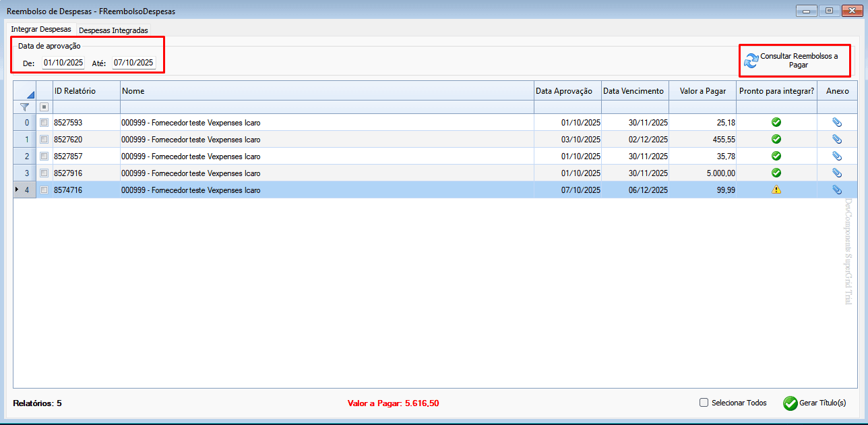Screen dimensions: 868x425
Task: Tick the checkbox for report 8574716
Action: [44, 190]
